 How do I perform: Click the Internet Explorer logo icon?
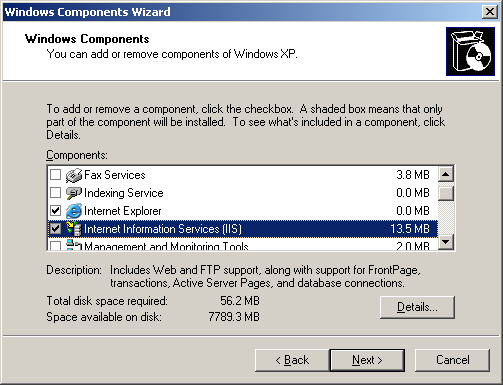74,211
